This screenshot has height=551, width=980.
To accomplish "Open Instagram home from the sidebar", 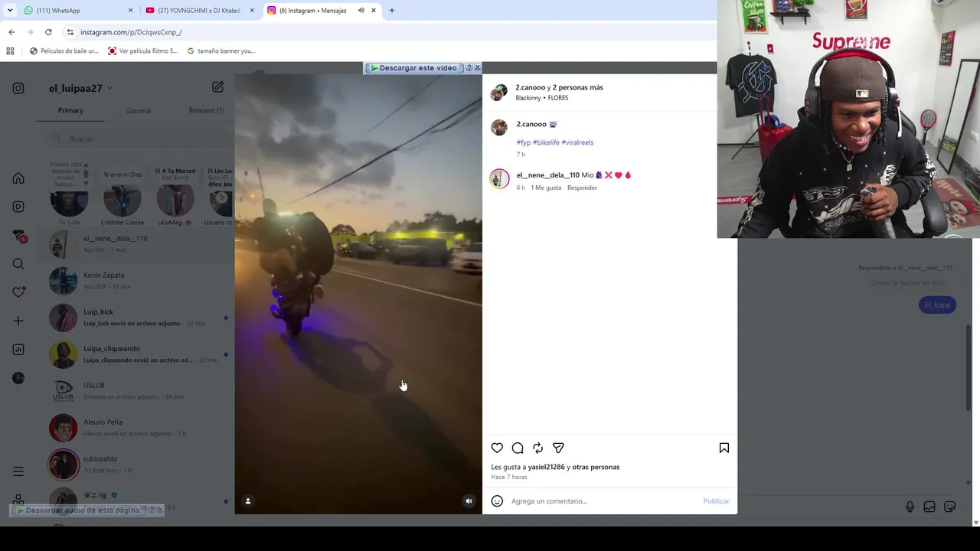I will [x=18, y=178].
